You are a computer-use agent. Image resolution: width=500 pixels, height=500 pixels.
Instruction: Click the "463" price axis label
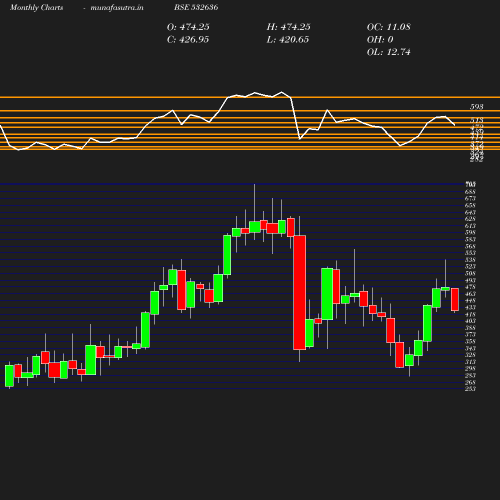point(470,294)
